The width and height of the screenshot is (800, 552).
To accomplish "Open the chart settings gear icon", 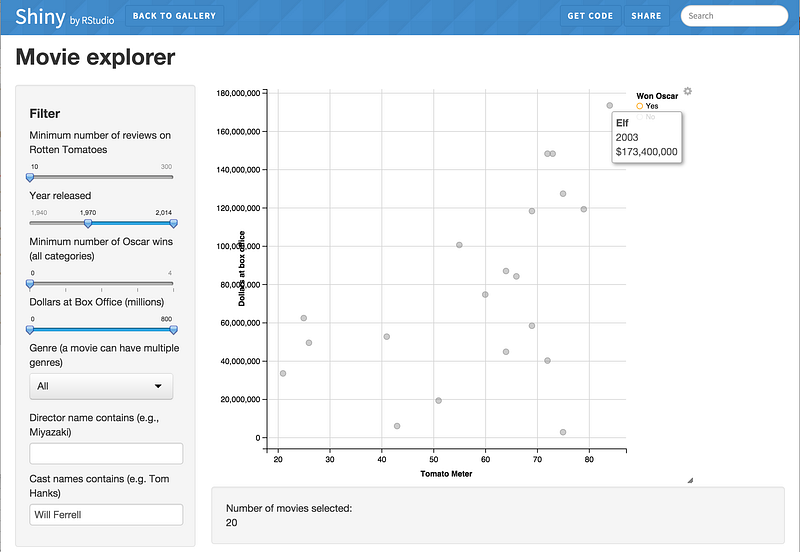I will 688,91.
